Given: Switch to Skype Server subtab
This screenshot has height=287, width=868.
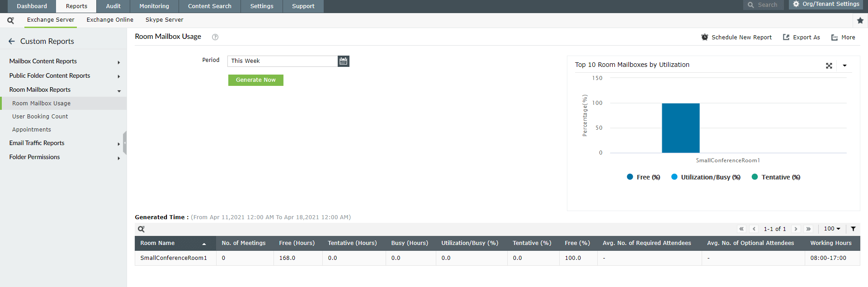Looking at the screenshot, I should (x=164, y=20).
